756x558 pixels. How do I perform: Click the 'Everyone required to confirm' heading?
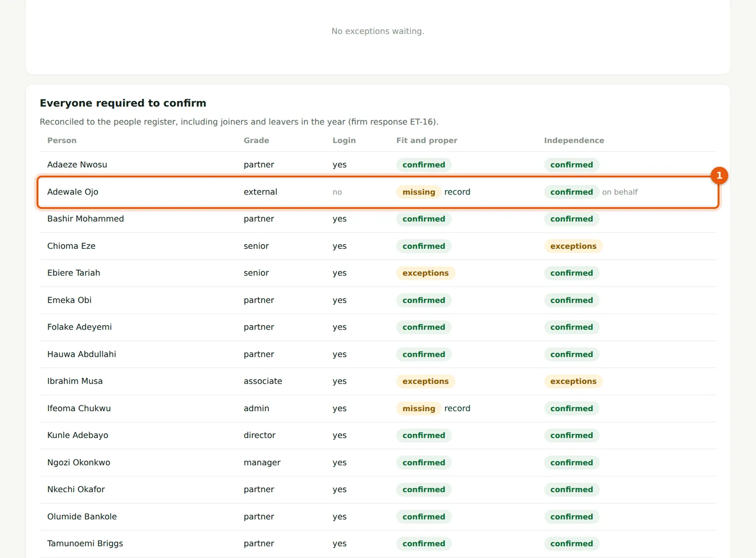tap(123, 103)
